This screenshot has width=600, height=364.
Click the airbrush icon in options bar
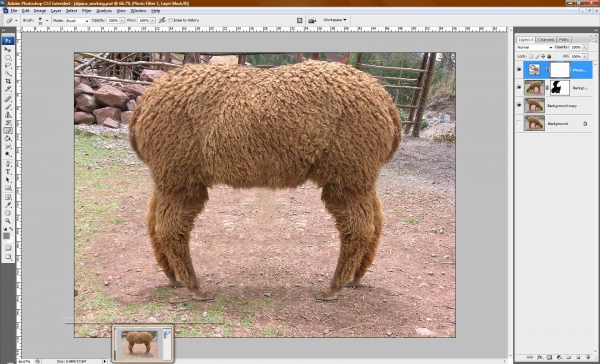[x=162, y=20]
